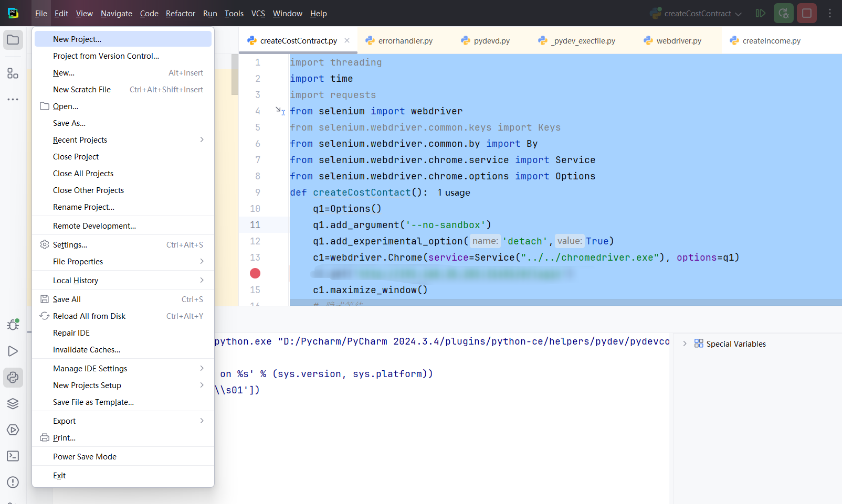
Task: Click the PyCharm logo icon
Action: click(x=13, y=13)
